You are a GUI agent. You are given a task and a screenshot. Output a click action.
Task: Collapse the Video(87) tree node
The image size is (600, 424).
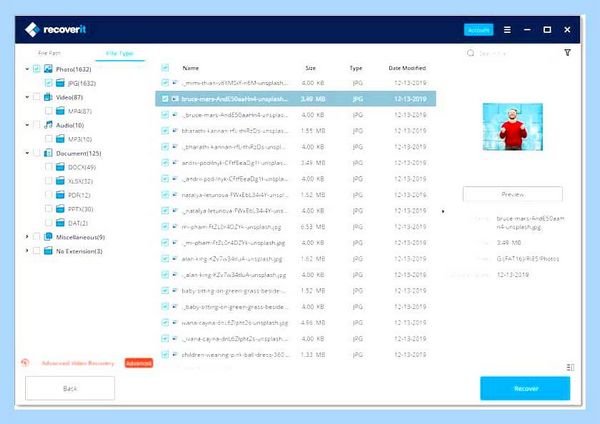(x=27, y=97)
